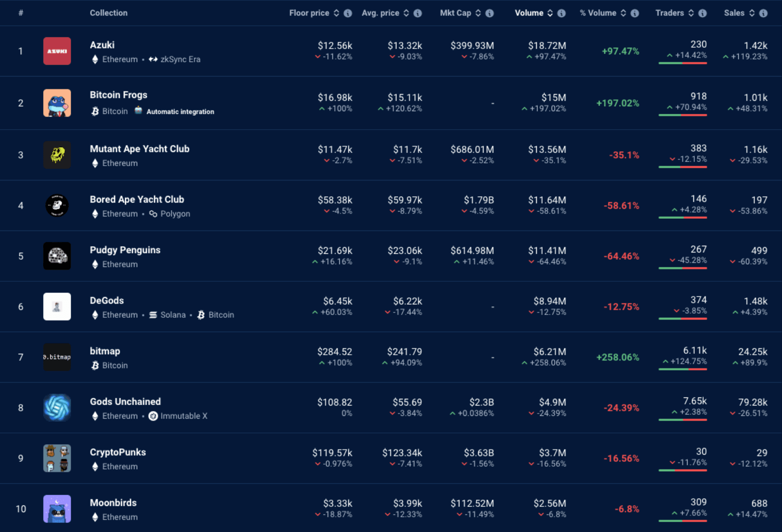Click the DeGods collection logo
This screenshot has width=782, height=532.
point(57,307)
